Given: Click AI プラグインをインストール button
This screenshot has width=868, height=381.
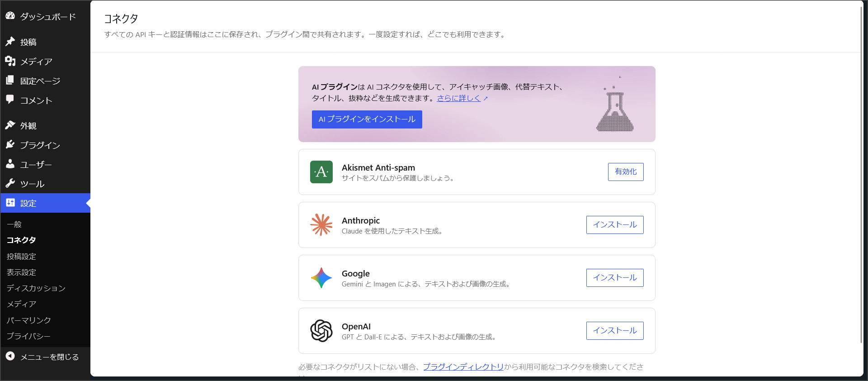Looking at the screenshot, I should click(x=367, y=119).
